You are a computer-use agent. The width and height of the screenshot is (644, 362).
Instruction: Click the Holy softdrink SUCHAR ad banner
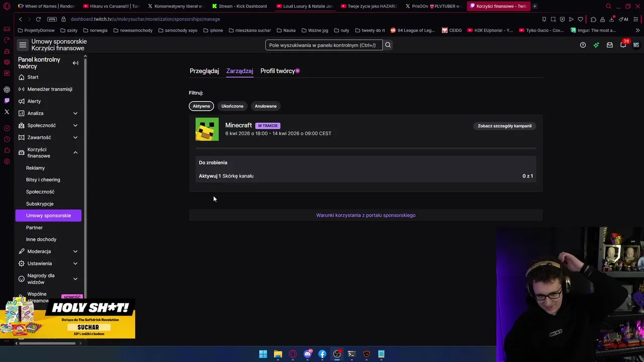pyautogui.click(x=68, y=318)
